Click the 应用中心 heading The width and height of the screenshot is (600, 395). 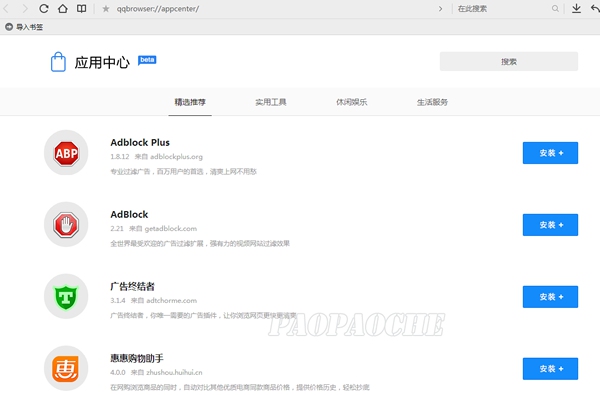click(102, 62)
